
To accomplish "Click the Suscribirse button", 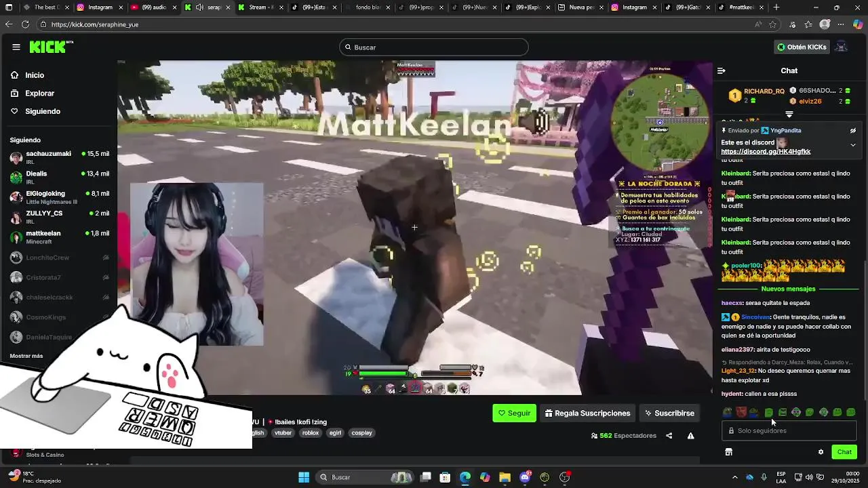I will coord(670,413).
